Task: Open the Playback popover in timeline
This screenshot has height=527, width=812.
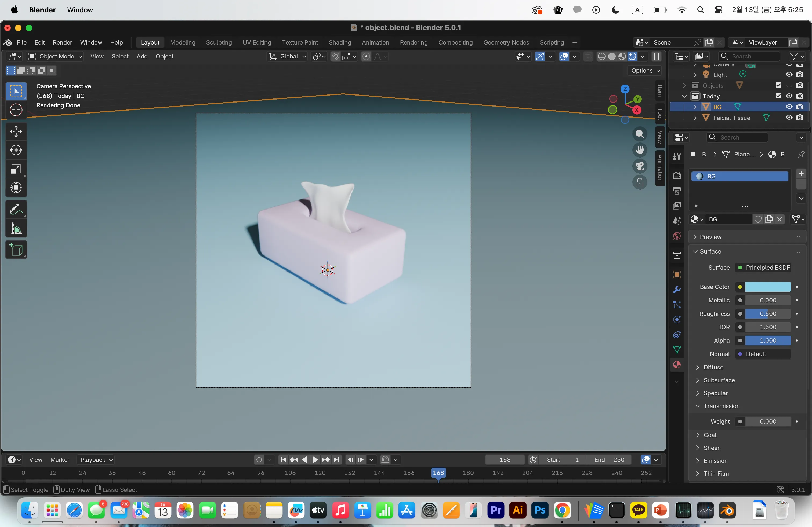Action: coord(96,459)
